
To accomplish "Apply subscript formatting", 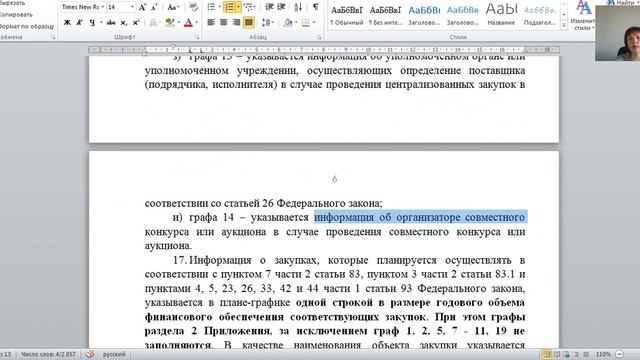I will click(x=124, y=23).
